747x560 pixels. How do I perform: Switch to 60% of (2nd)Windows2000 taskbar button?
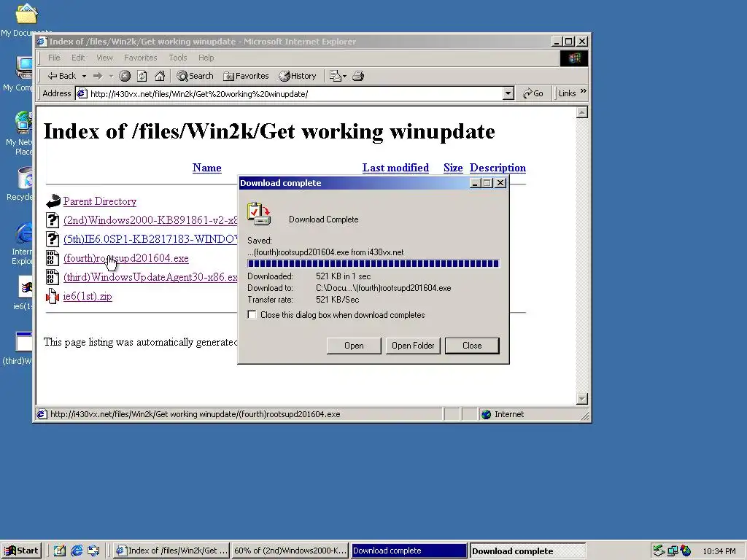tap(290, 551)
